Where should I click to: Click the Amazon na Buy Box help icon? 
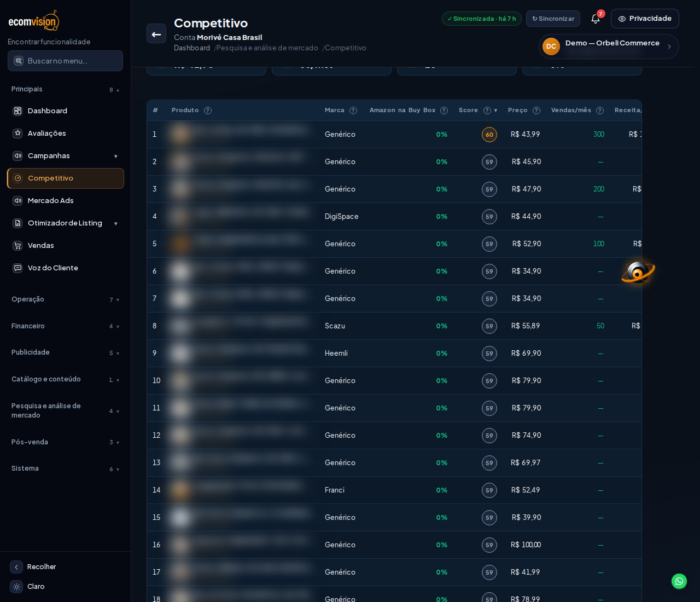444,111
